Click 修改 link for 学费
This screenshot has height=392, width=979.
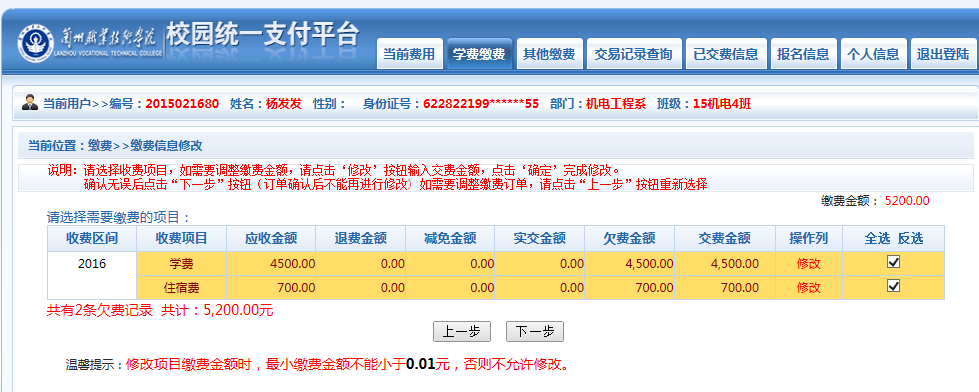808,264
